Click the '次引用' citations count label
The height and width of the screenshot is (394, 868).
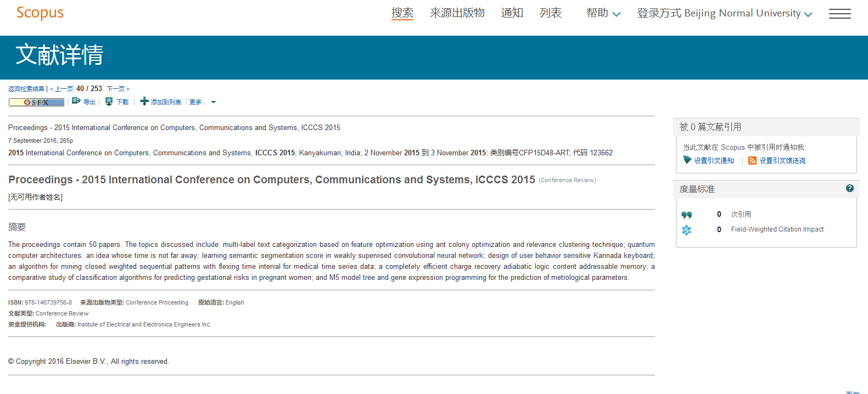coord(741,215)
